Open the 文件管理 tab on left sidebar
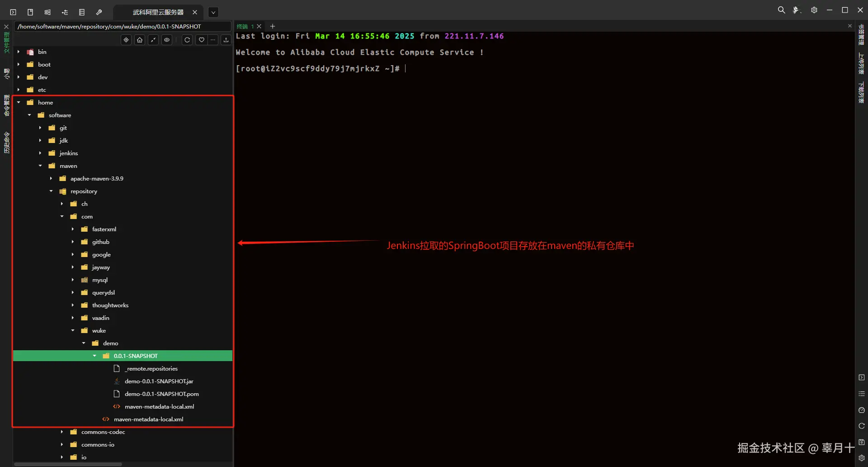 (x=7, y=43)
